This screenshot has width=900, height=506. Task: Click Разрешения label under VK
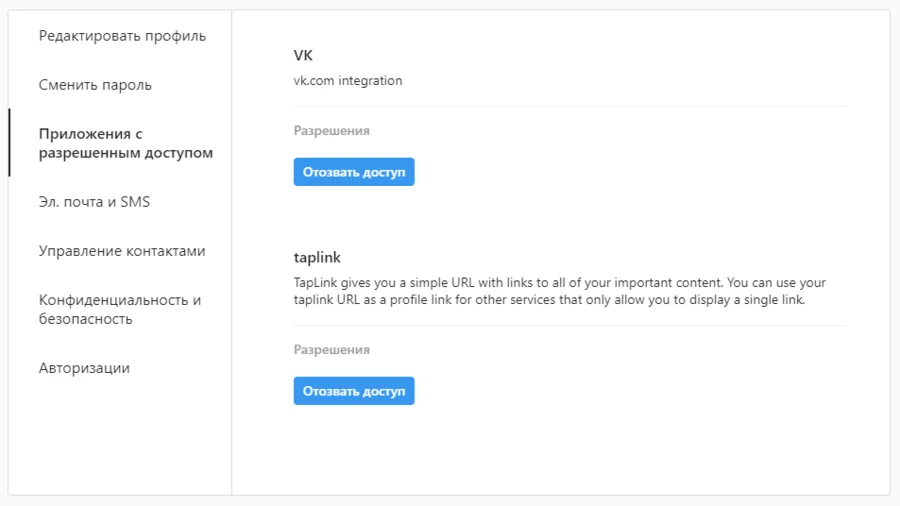[x=331, y=131]
